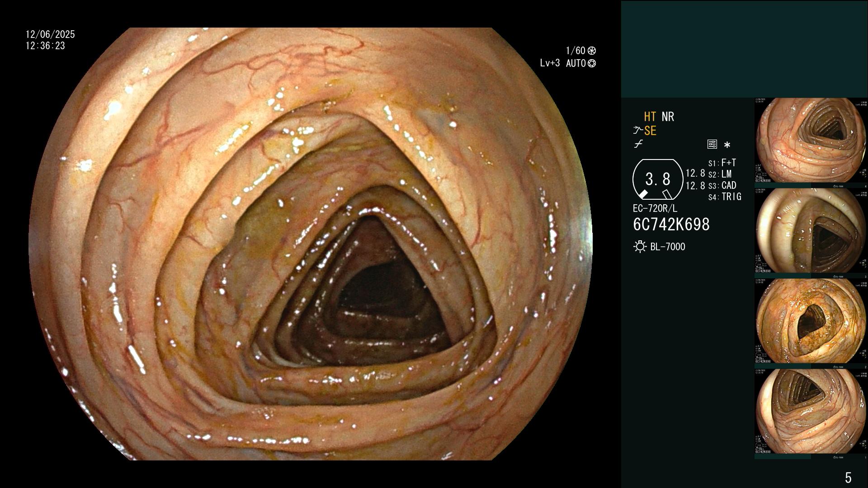Click the shutter speed fan icon beside 1/60
The width and height of the screenshot is (868, 488).
pos(592,51)
